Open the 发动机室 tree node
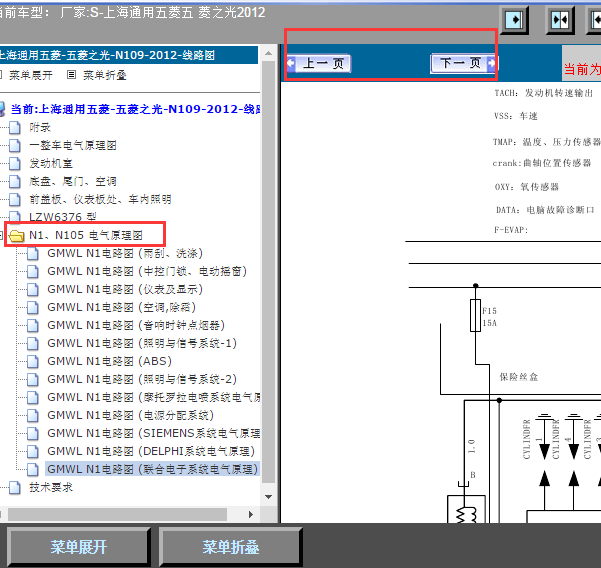The height and width of the screenshot is (568, 601). 51,163
